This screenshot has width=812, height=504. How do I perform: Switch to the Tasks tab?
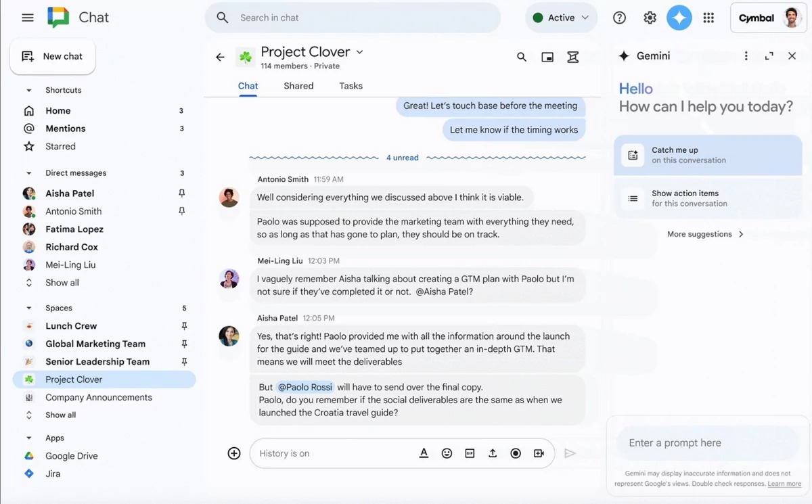(x=351, y=86)
